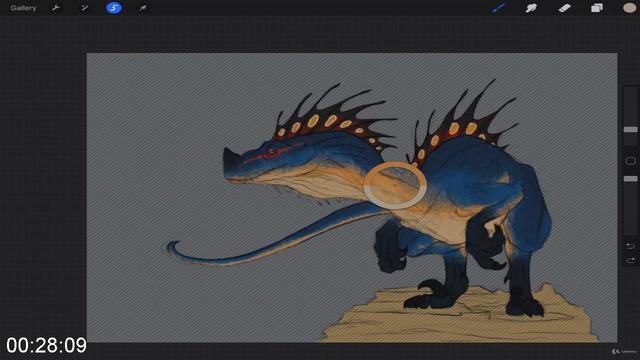Select the Brush tool
The height and width of the screenshot is (360, 640).
498,8
